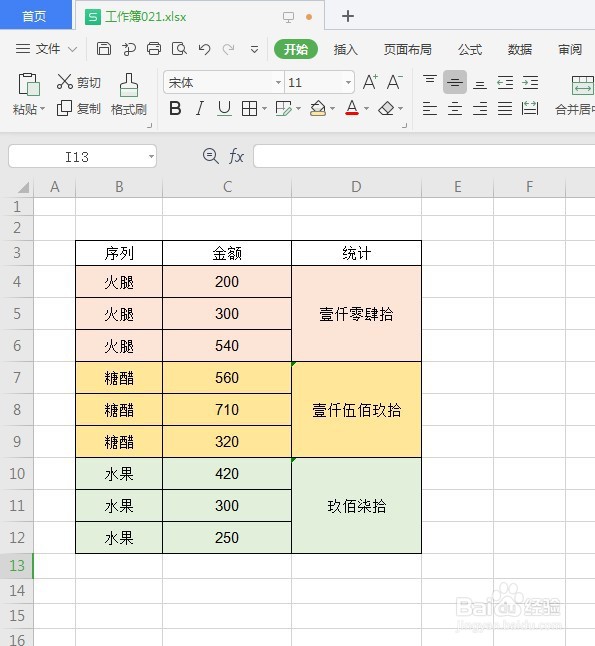Align text left
The width and height of the screenshot is (595, 646).
(x=430, y=109)
